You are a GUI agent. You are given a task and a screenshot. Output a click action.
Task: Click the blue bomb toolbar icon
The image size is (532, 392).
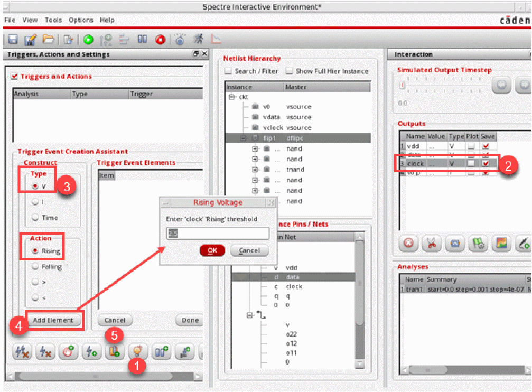click(180, 40)
